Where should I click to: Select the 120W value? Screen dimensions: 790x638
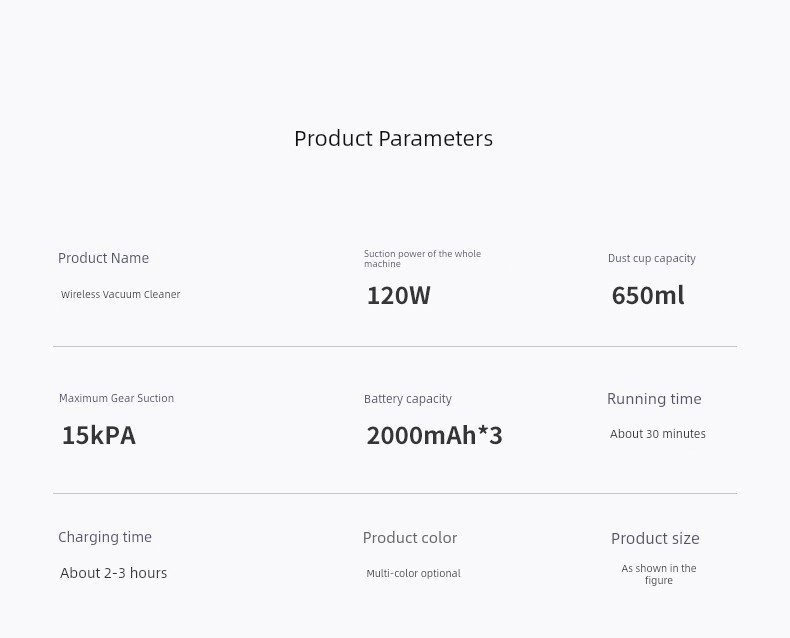click(x=399, y=295)
